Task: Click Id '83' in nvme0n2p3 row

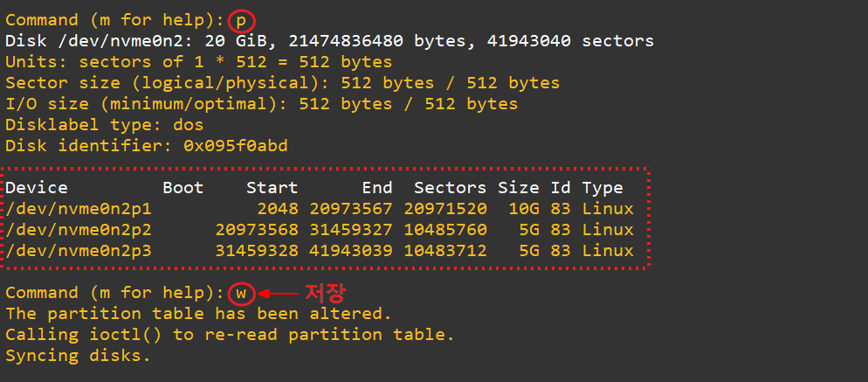Action: click(561, 251)
